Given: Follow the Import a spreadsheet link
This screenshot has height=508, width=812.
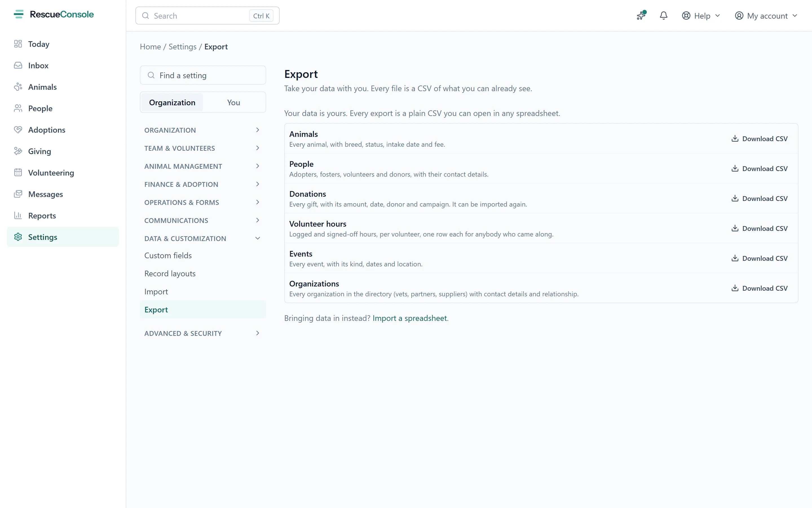Looking at the screenshot, I should (409, 318).
